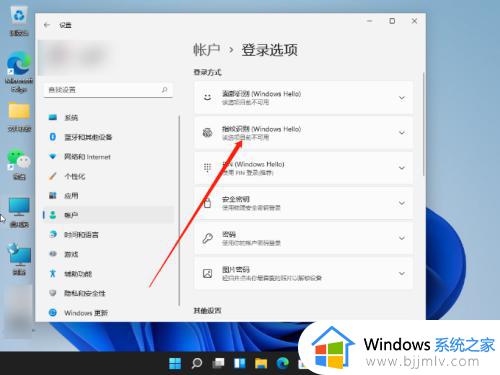Expand the 图片密码 option chevron
Viewport: 500px width, 375px height.
click(x=402, y=273)
